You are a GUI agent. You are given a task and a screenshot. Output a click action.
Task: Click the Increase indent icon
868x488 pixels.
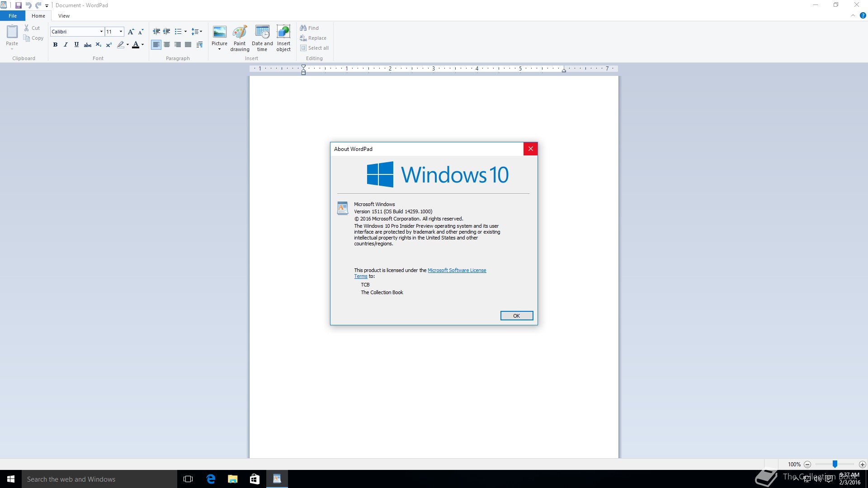coord(167,32)
